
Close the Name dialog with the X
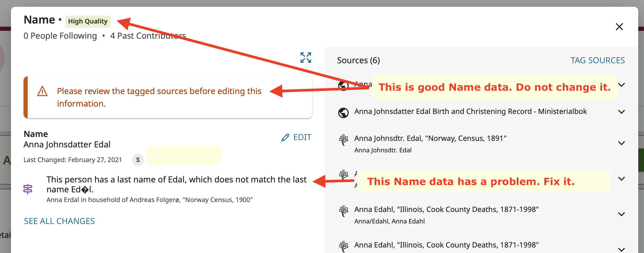619,27
